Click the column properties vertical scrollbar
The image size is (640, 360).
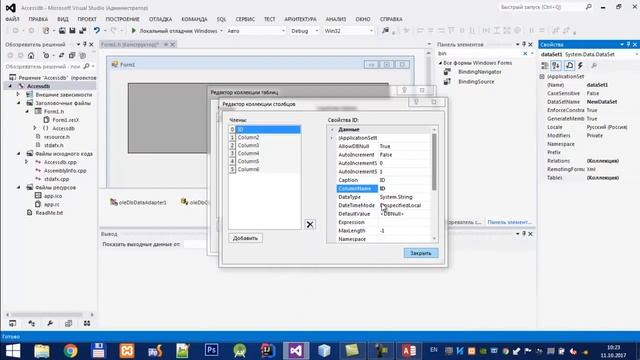pos(434,163)
